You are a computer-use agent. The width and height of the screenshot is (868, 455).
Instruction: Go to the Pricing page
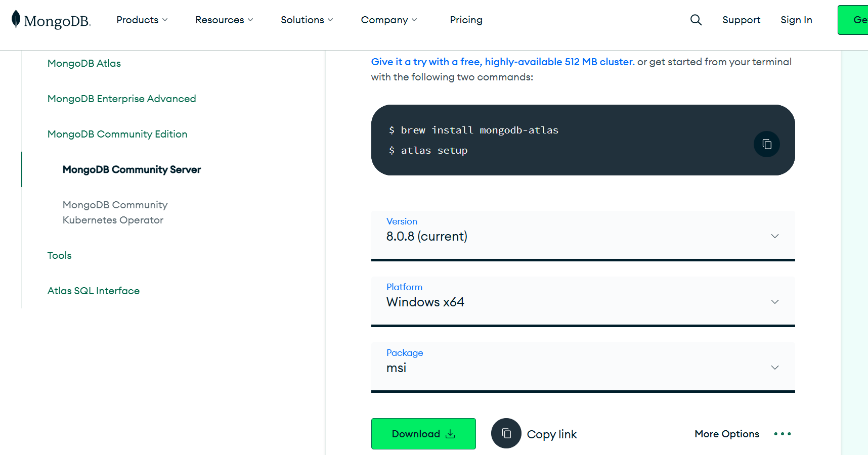coord(466,20)
